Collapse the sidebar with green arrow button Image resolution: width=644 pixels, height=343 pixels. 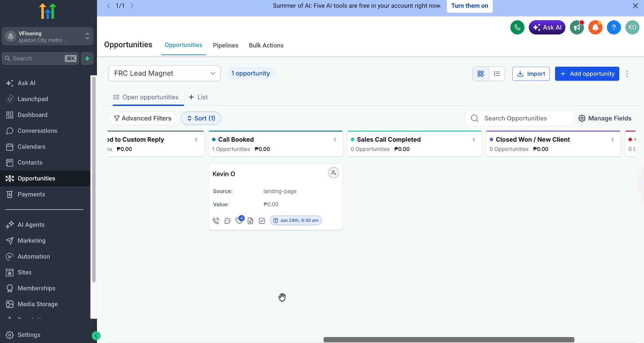click(x=96, y=336)
